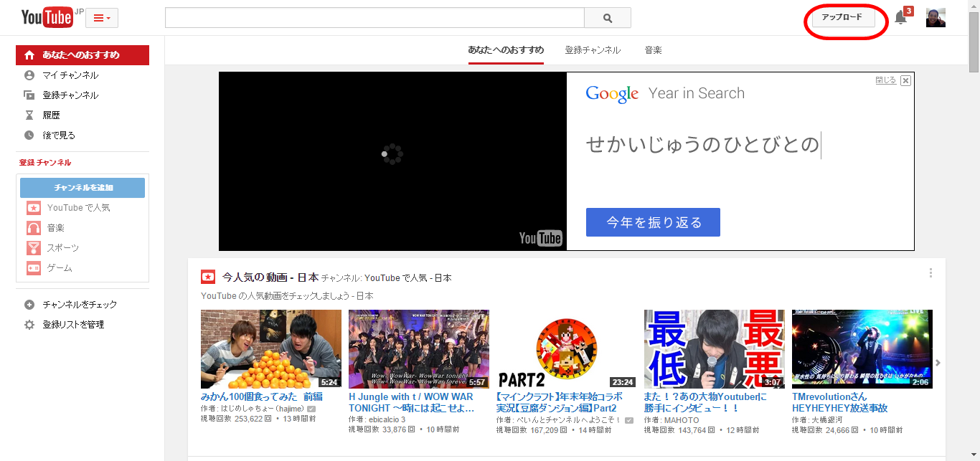Click the YouTube で人気 - 日本 channel link
This screenshot has width=980, height=461.
[x=408, y=278]
